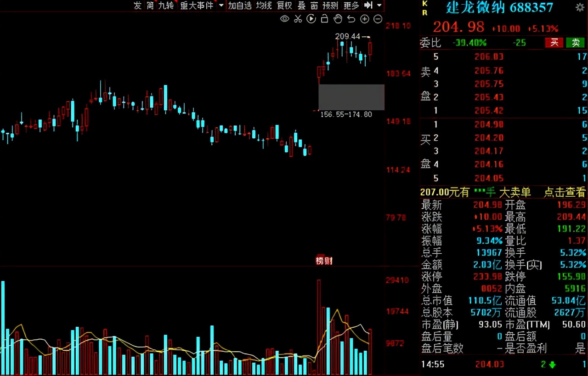
Task: Start chart replay with the play icon
Action: click(x=311, y=19)
